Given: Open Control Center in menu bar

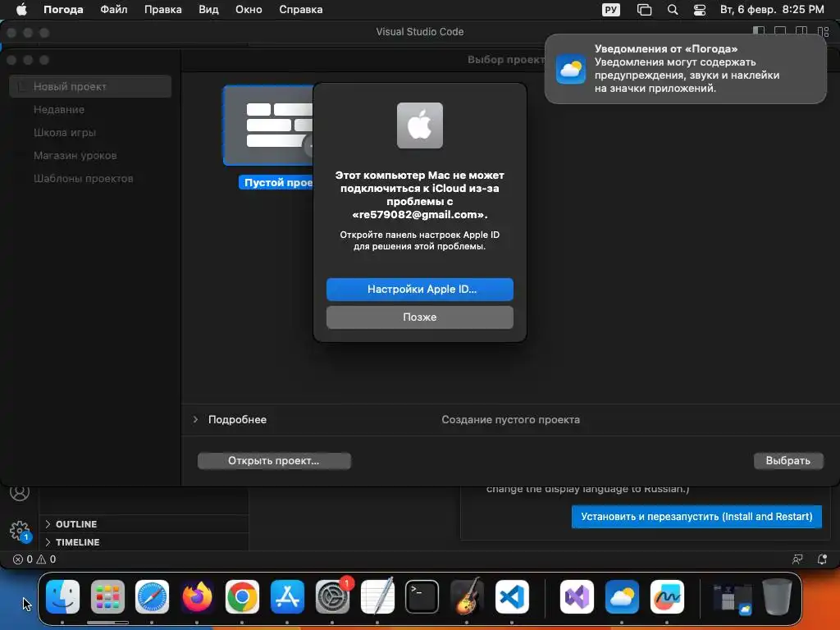Looking at the screenshot, I should 700,10.
